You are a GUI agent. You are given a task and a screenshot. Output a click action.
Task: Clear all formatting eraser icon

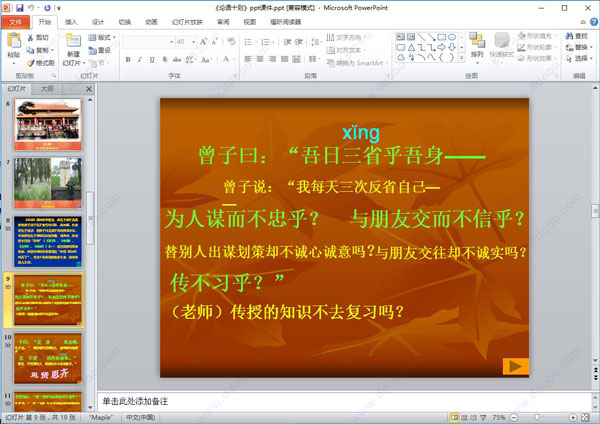[x=231, y=41]
